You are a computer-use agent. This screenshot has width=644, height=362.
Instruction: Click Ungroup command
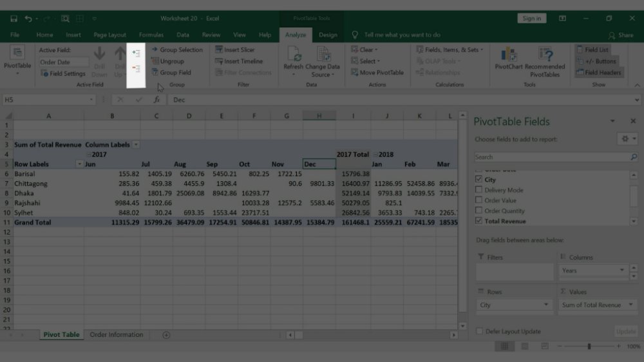[x=167, y=61]
